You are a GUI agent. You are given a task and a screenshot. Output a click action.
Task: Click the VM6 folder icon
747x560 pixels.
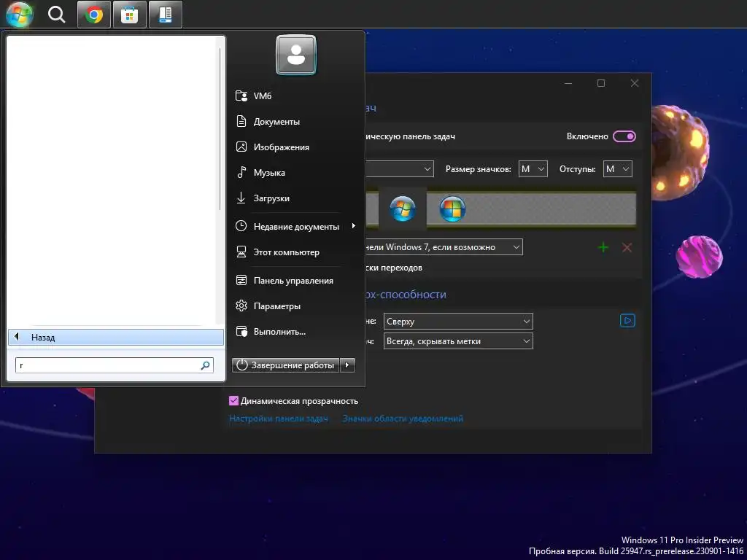(x=241, y=96)
